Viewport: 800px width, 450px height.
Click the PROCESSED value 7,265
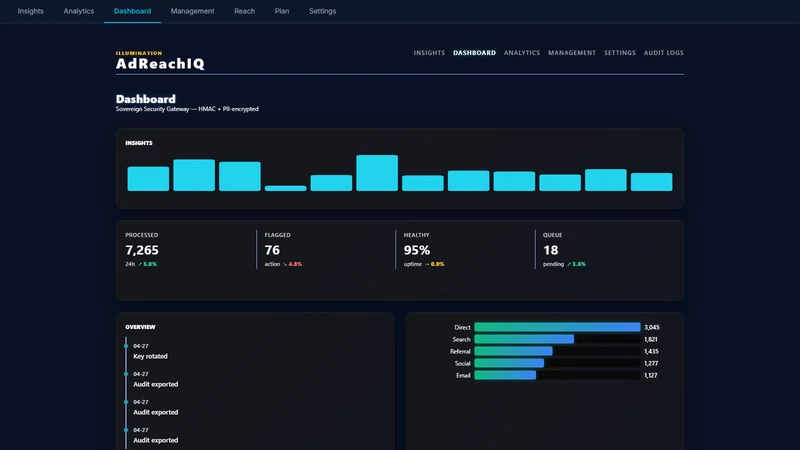tap(142, 250)
